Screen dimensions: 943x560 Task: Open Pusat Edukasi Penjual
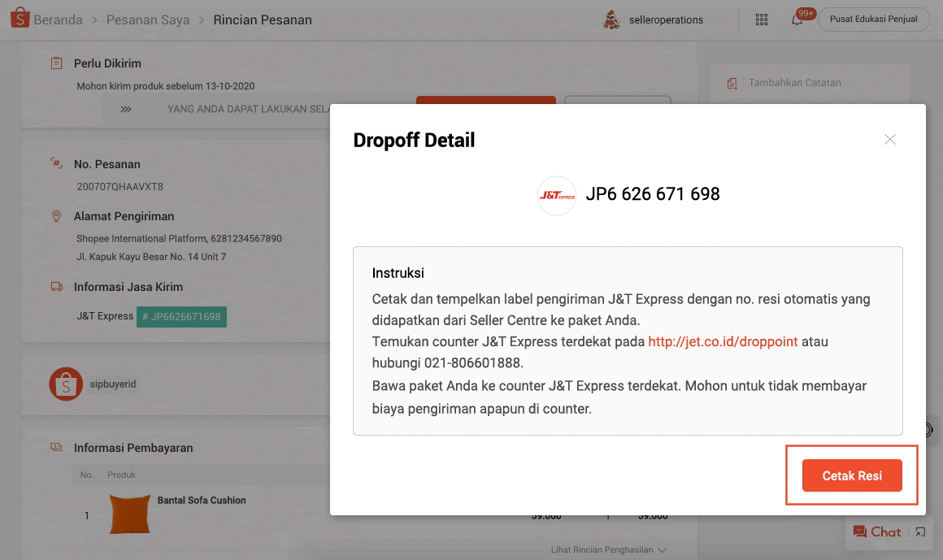(873, 20)
